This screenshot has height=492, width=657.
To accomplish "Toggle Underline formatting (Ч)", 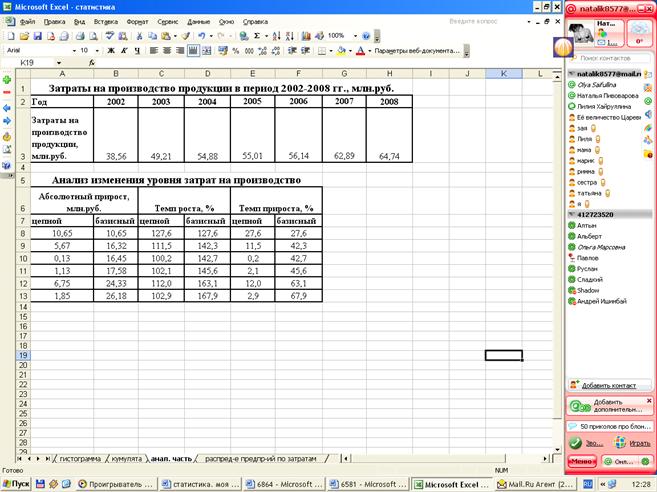I will pyautogui.click(x=137, y=49).
